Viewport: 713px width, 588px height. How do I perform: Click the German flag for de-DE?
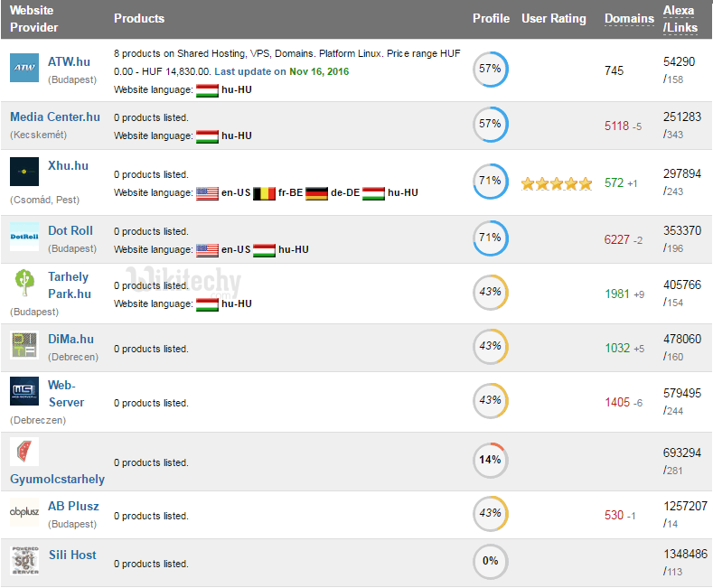pyautogui.click(x=316, y=192)
